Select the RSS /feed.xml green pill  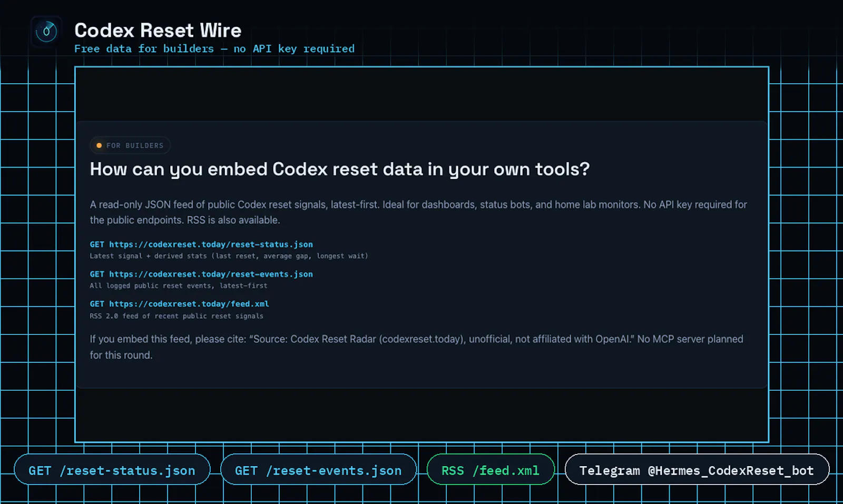click(x=491, y=470)
